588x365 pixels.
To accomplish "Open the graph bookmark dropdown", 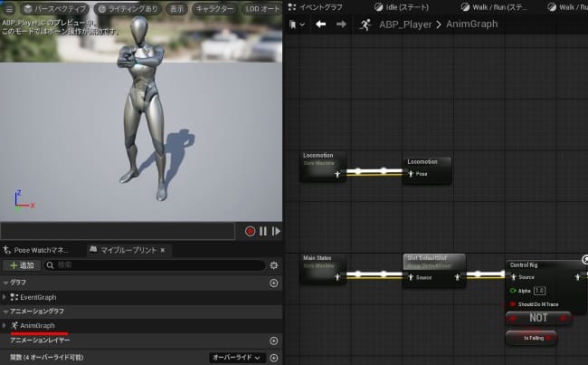I will [297, 24].
